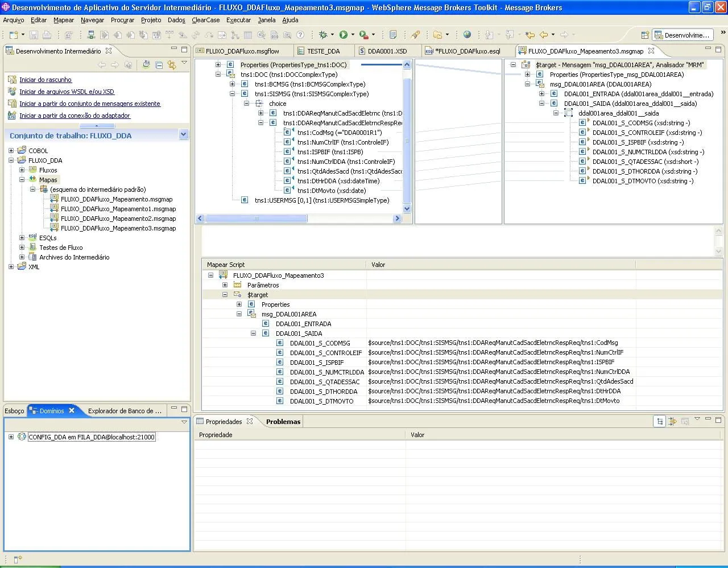
Task: Click the yellow Back arrow in toolbar
Action: pyautogui.click(x=544, y=35)
